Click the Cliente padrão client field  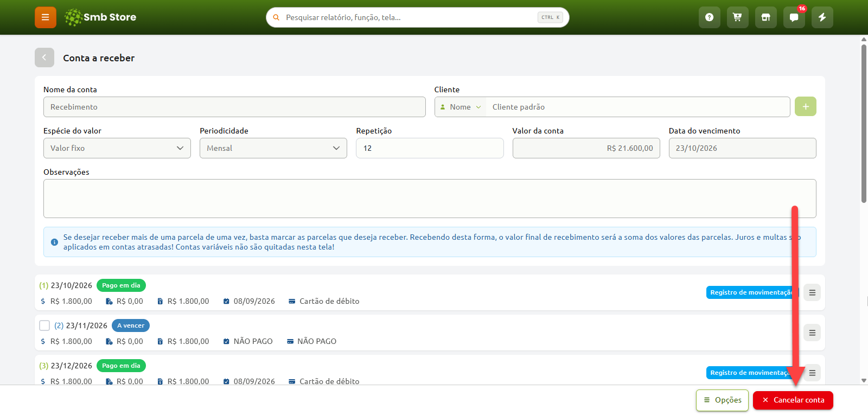click(637, 107)
